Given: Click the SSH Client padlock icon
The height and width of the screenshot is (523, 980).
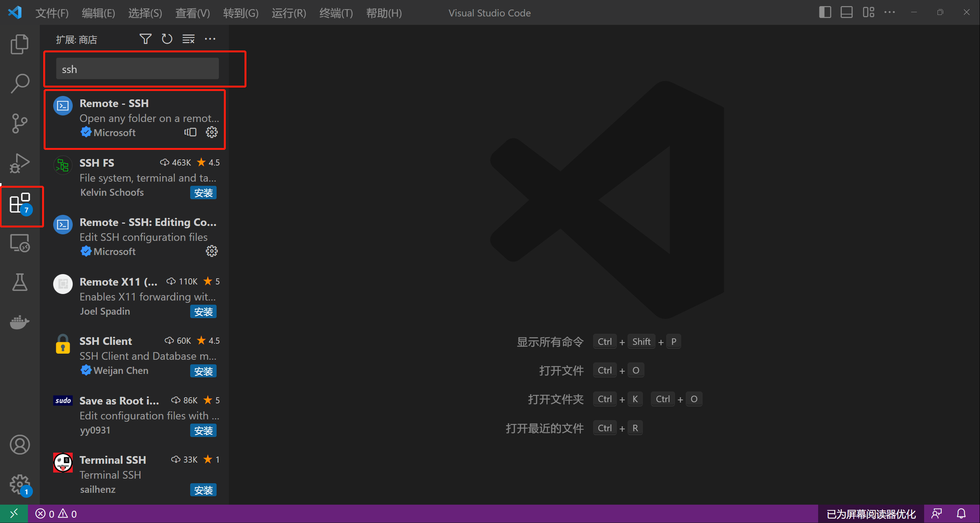Looking at the screenshot, I should tap(63, 344).
